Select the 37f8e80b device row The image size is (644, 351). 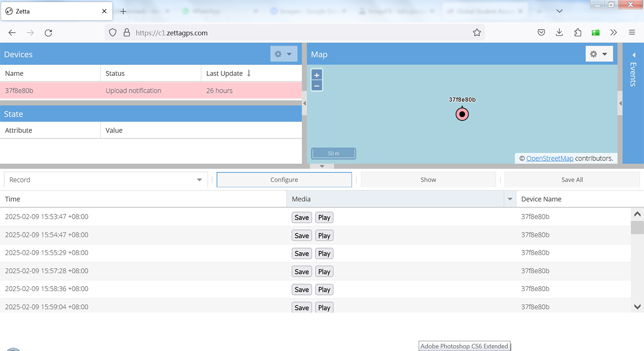(151, 90)
